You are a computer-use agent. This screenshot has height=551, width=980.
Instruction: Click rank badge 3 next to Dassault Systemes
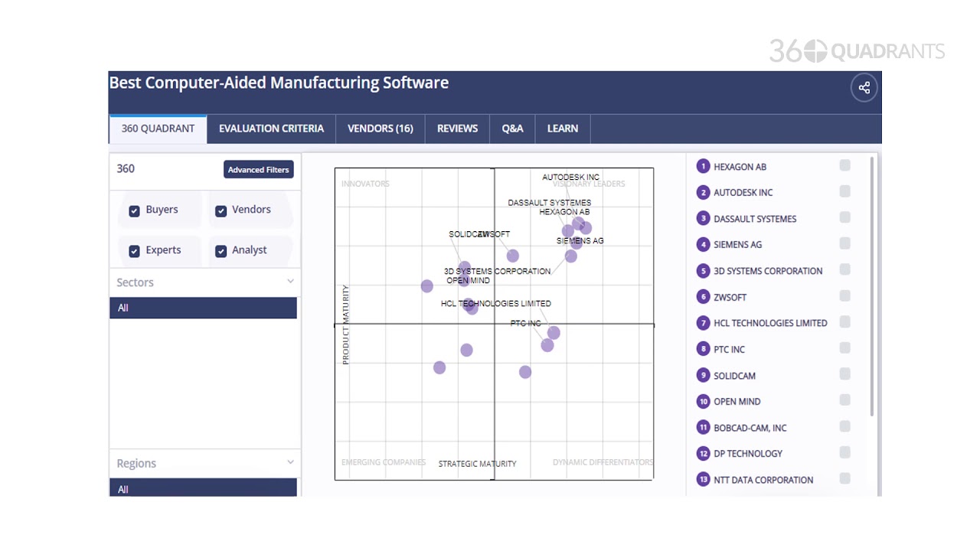(703, 218)
